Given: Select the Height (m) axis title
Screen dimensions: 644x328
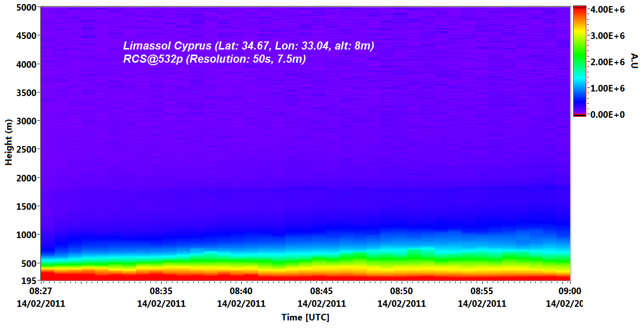Looking at the screenshot, I should [x=9, y=143].
